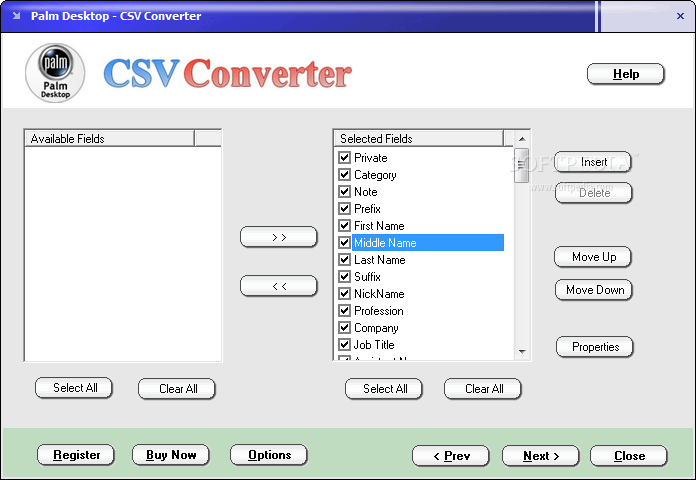Select the Prefix row text
This screenshot has height=480, width=696.
[367, 209]
